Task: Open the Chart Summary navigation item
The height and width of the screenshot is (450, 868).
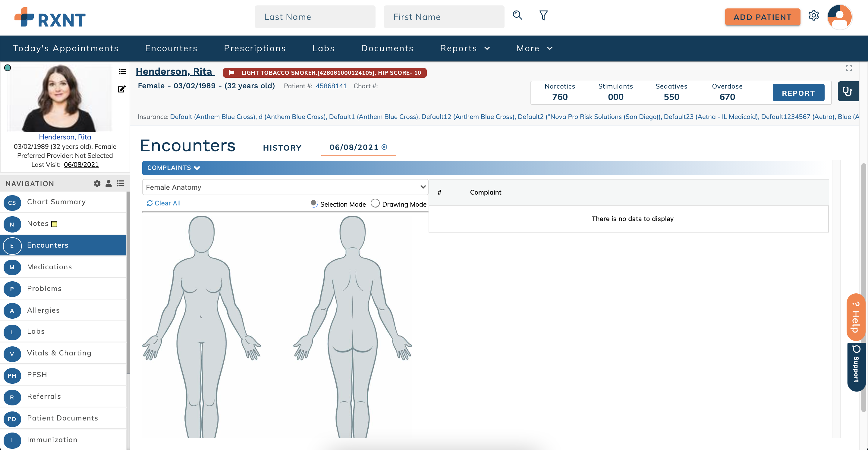Action: [x=56, y=202]
